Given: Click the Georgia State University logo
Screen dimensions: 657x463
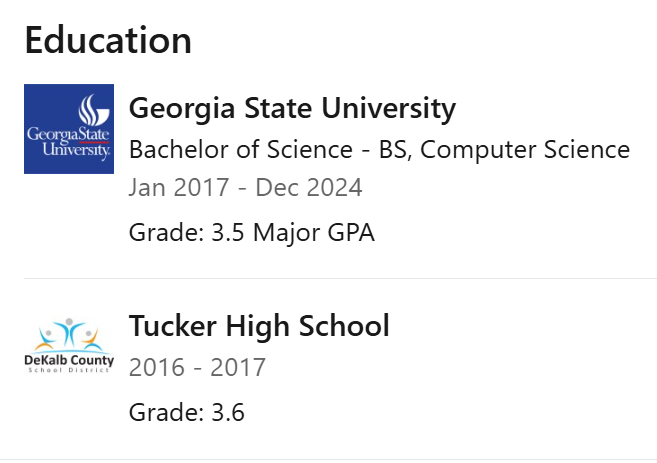Looking at the screenshot, I should pyautogui.click(x=69, y=129).
